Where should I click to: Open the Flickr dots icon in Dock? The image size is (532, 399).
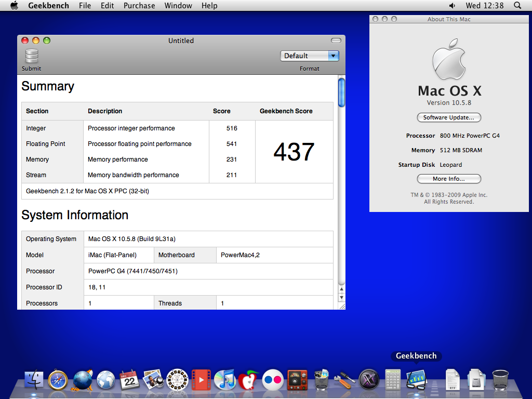[x=273, y=379]
